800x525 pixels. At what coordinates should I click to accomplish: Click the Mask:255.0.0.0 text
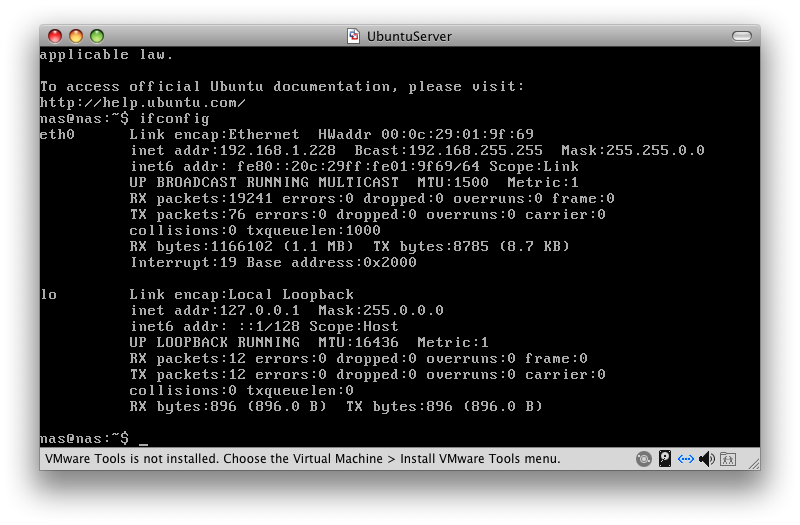tap(381, 310)
